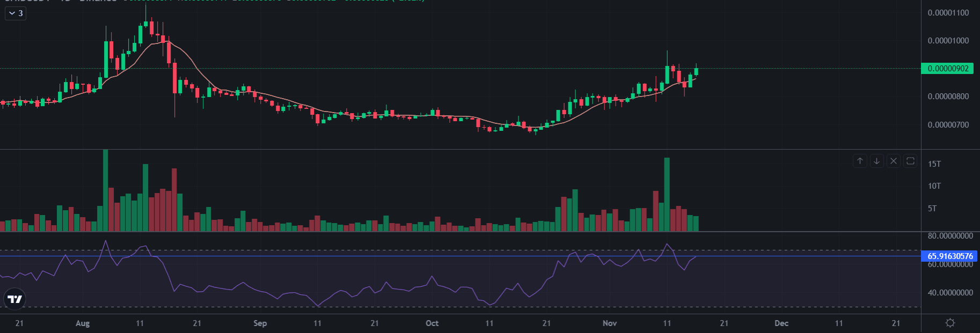Select the Nov label on time axis
The image size is (980, 333).
[610, 323]
